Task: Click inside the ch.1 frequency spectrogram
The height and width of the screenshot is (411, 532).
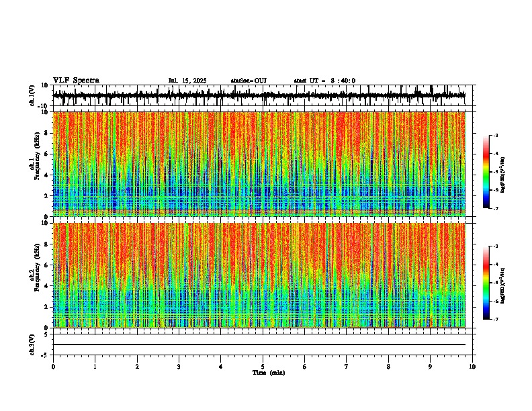Action: tap(259, 164)
